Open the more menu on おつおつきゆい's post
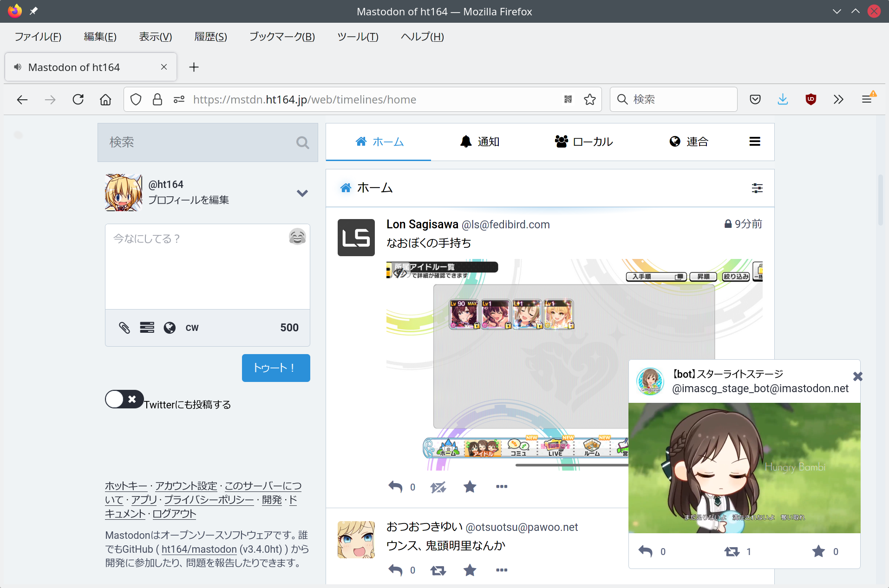The width and height of the screenshot is (889, 588). (x=502, y=570)
